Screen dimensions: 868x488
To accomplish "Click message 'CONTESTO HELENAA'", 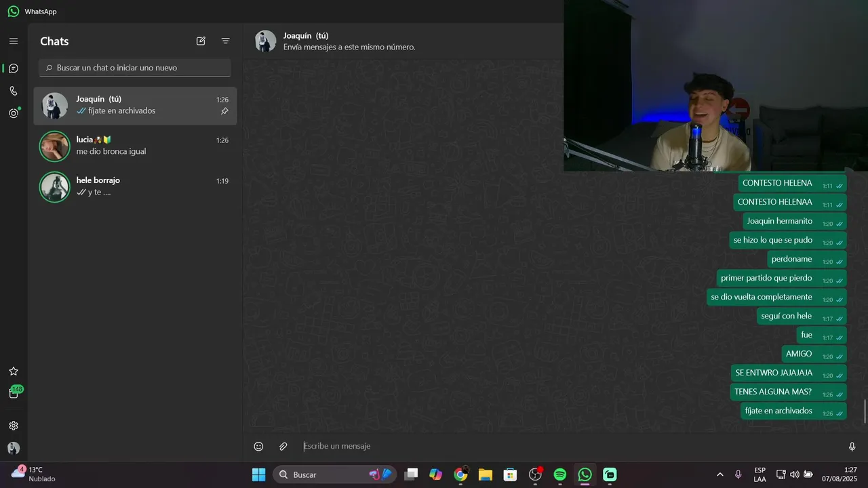I will pyautogui.click(x=790, y=203).
